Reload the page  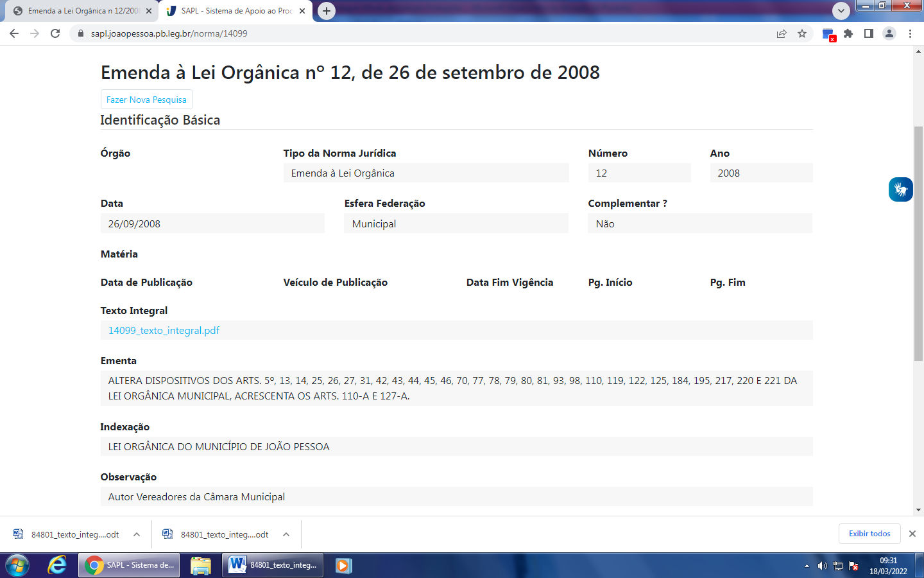(55, 33)
